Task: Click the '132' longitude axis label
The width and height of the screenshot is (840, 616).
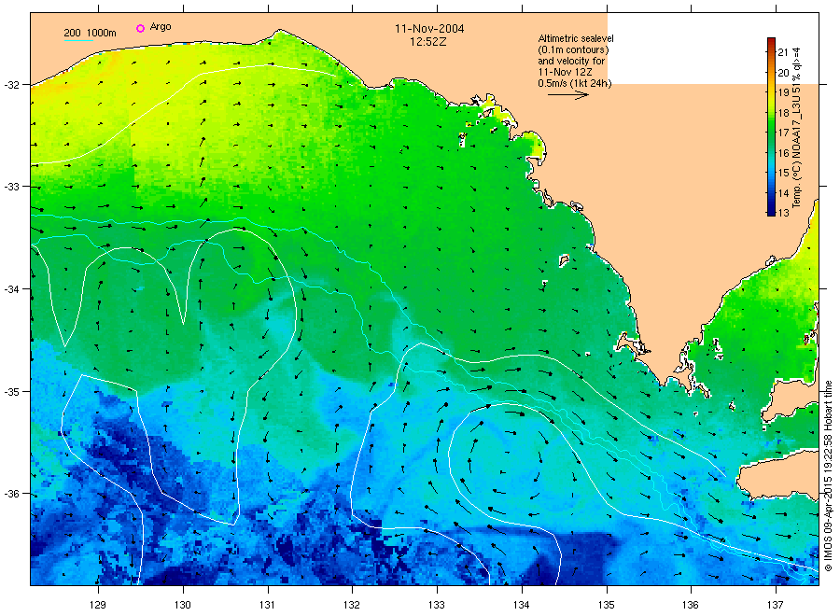Action: point(352,605)
